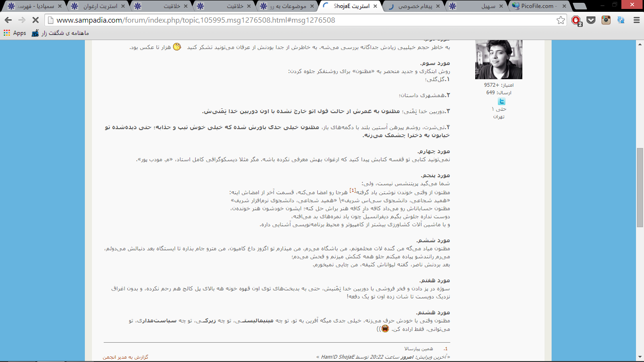Screen dimensions: 644x362
Task: Click the vertical scrollbar thumb
Action: (640, 189)
